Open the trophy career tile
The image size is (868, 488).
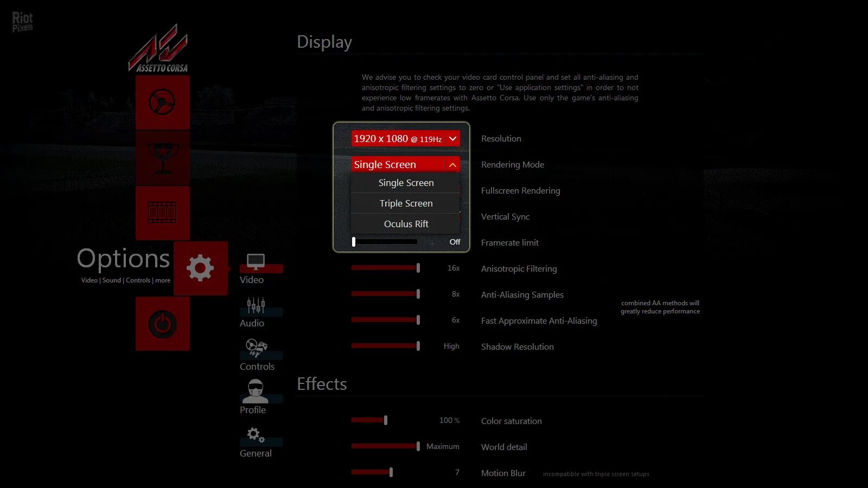[163, 158]
